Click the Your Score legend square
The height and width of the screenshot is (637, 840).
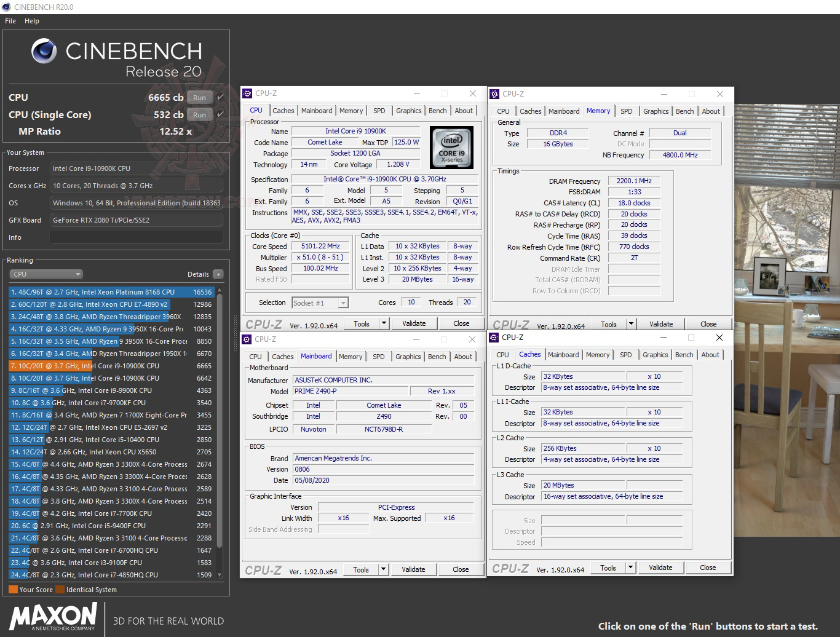point(14,589)
